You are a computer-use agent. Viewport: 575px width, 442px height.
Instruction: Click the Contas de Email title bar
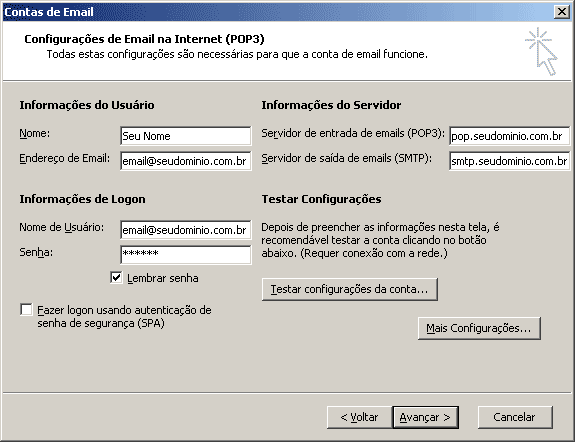(x=279, y=12)
